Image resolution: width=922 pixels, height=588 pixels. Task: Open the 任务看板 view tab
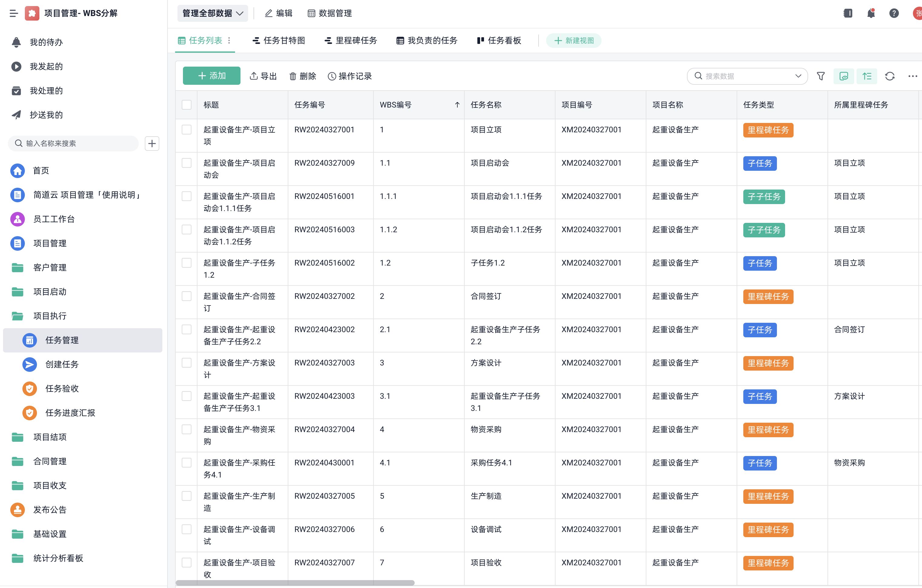(x=499, y=41)
